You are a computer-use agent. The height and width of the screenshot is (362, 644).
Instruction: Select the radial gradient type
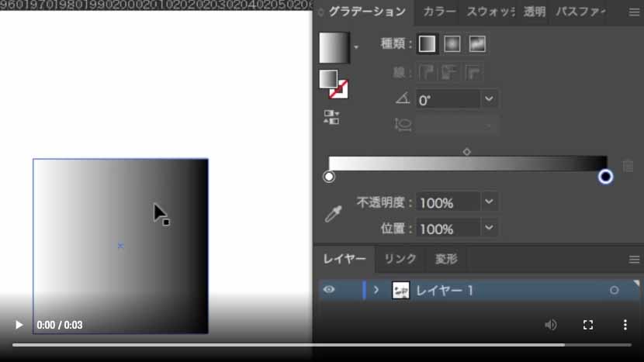tap(452, 44)
